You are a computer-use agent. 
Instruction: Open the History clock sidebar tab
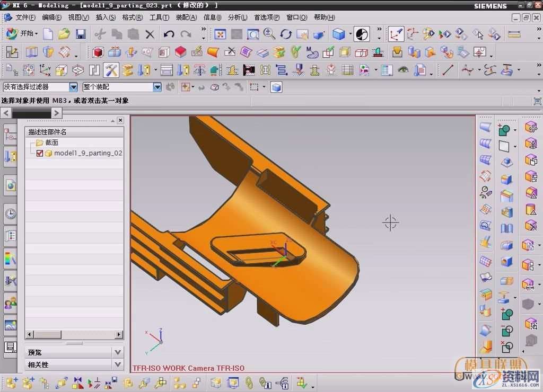[x=10, y=214]
